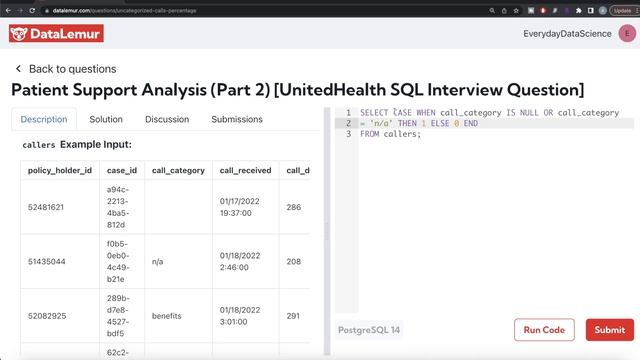
Task: Click the page title about Patient Support Analysis
Action: (x=298, y=90)
